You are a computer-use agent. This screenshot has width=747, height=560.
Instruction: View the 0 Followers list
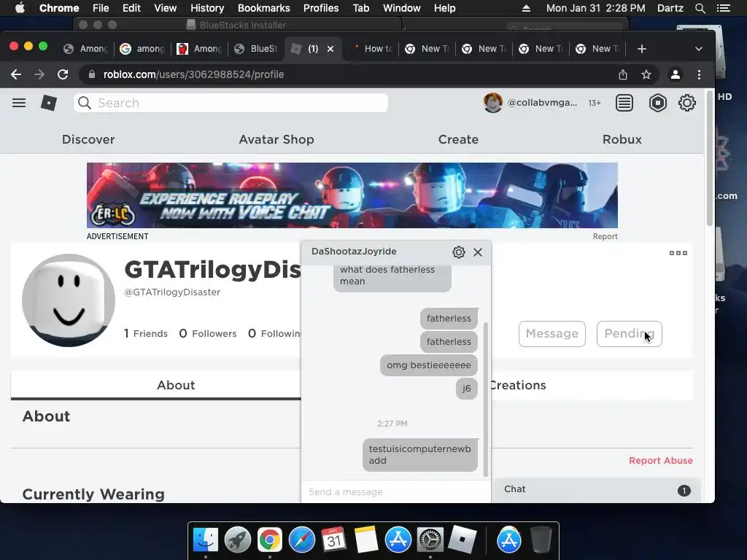click(x=208, y=333)
